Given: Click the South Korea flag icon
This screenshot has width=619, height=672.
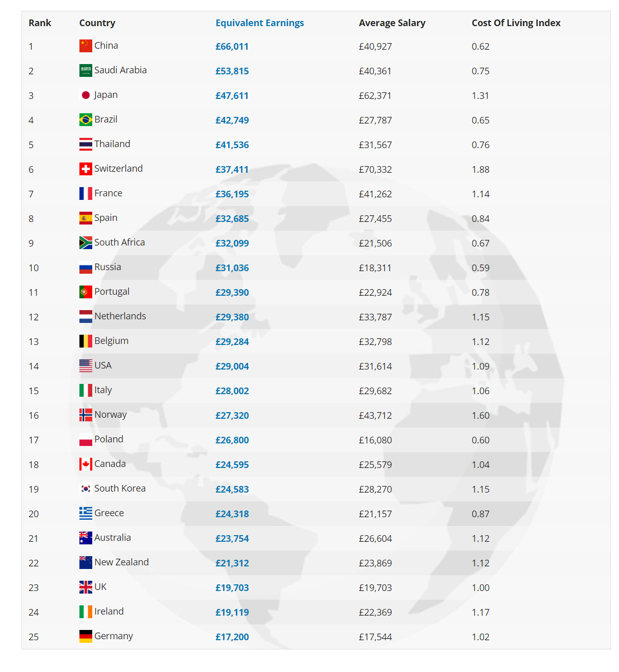Looking at the screenshot, I should pos(86,488).
